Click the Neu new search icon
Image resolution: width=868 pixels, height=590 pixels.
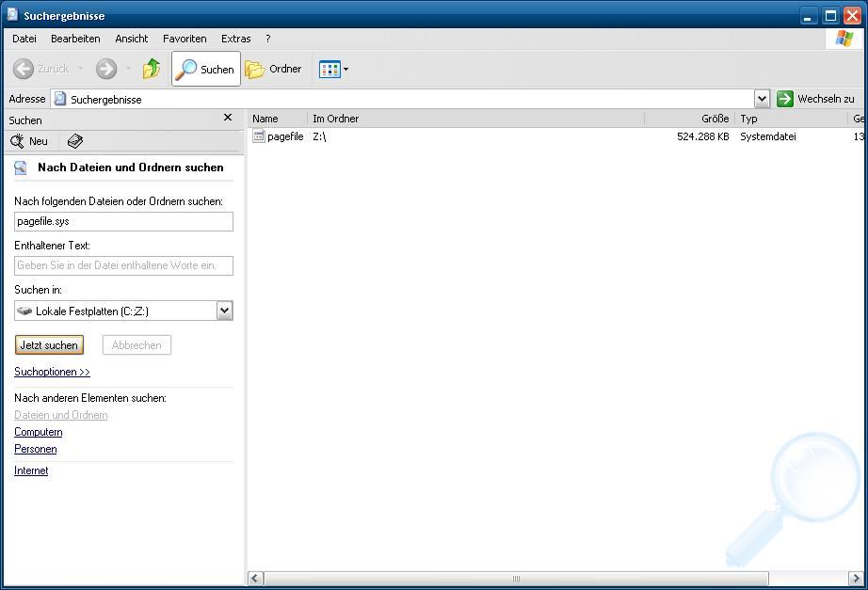point(17,141)
